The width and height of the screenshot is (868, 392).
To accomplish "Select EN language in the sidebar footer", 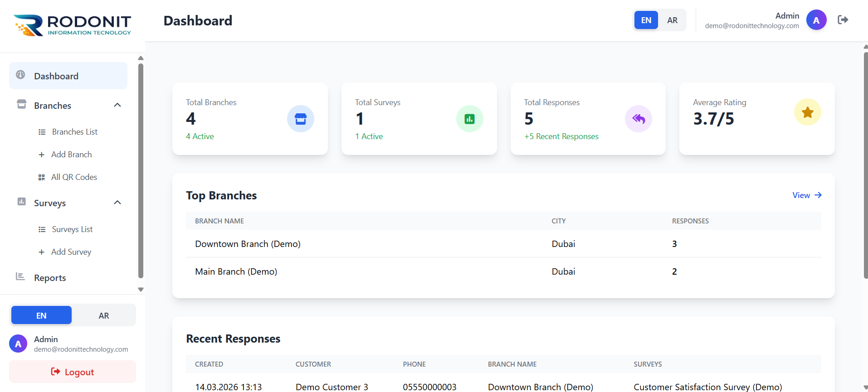I will click(41, 315).
